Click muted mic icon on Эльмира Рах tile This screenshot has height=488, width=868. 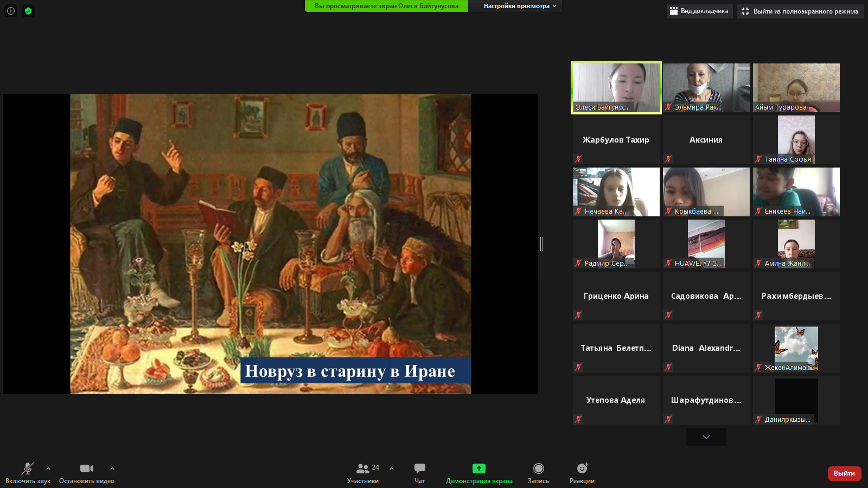click(x=668, y=107)
